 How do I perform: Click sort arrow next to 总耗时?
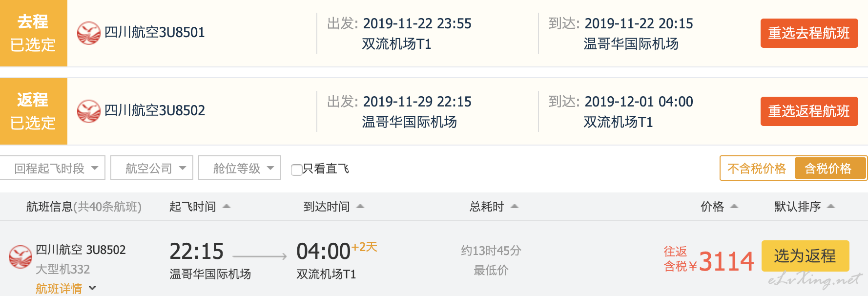point(515,207)
